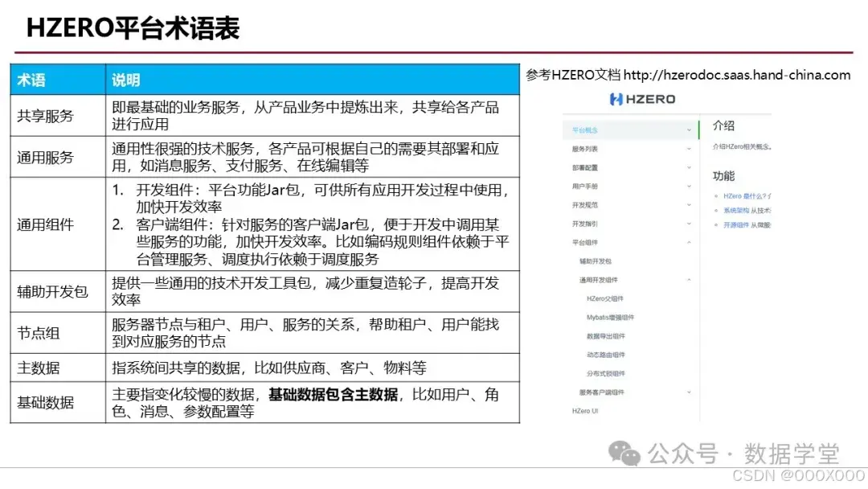The height and width of the screenshot is (489, 868).
Task: Select the 节点组 table cell
Action: 58,334
